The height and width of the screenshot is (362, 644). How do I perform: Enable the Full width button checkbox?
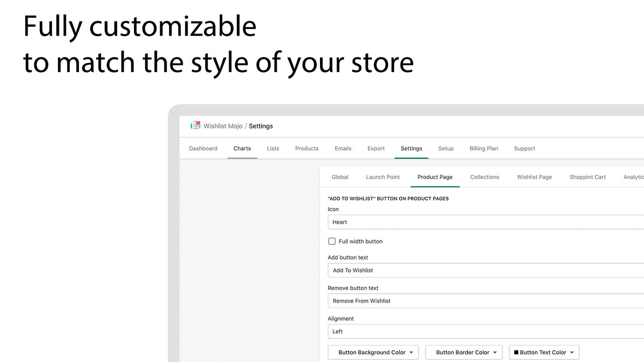tap(332, 241)
